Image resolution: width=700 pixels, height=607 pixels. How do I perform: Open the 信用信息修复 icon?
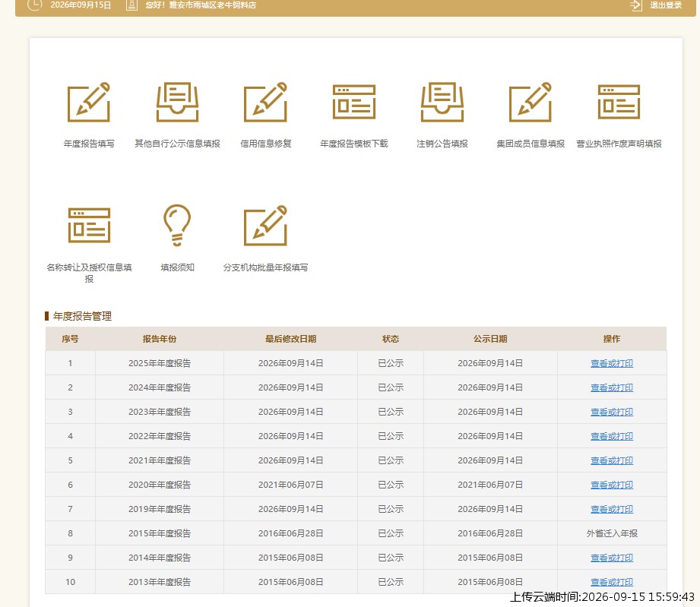pos(265,103)
